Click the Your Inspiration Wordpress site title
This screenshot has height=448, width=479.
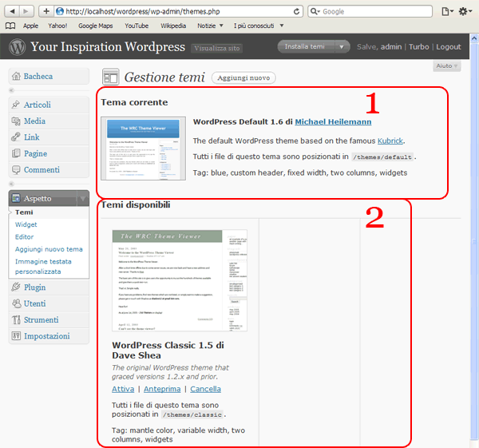[108, 47]
